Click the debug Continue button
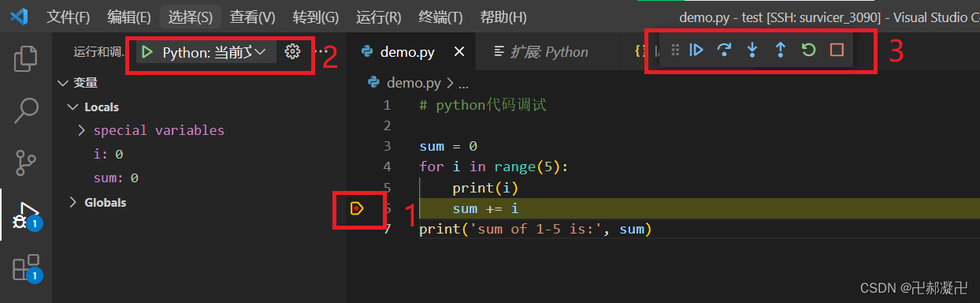Screen dimensions: 980x303 [696, 50]
